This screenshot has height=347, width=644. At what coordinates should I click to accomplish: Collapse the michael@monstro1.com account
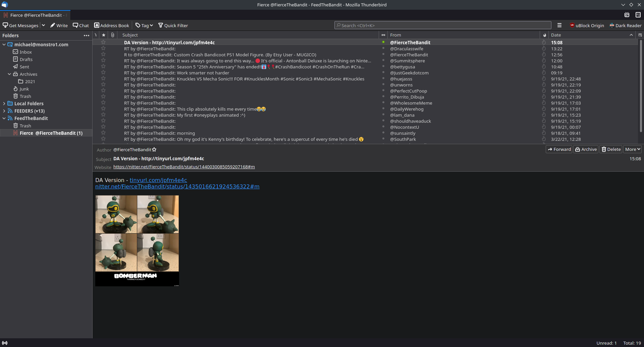pyautogui.click(x=4, y=45)
